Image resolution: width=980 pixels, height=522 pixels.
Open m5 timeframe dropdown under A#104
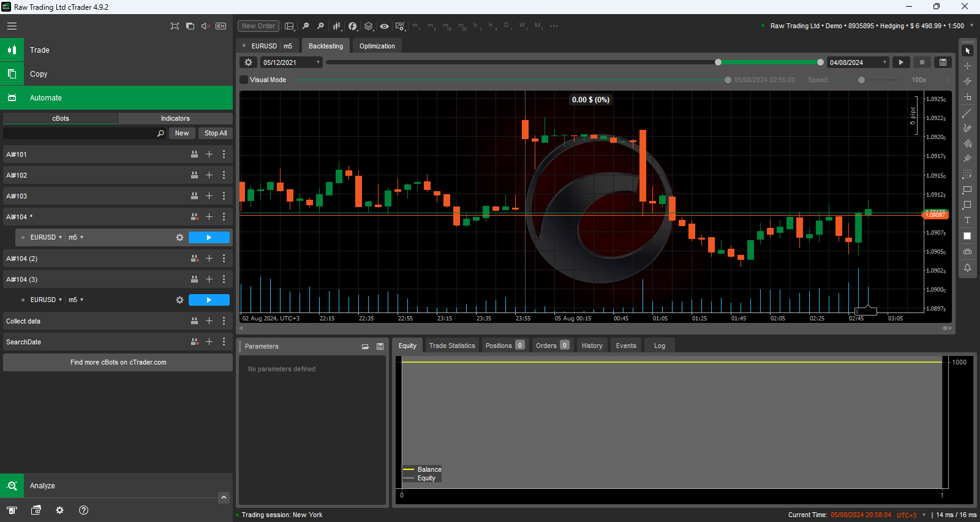point(76,238)
